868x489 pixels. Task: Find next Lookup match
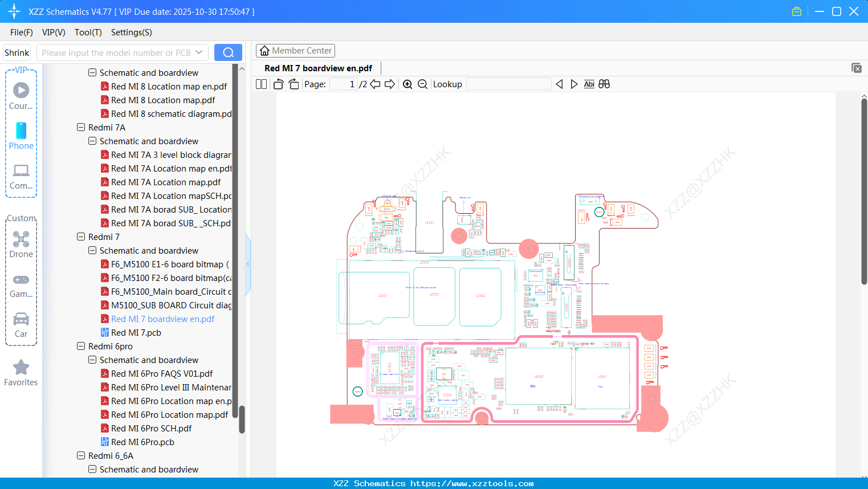(574, 84)
